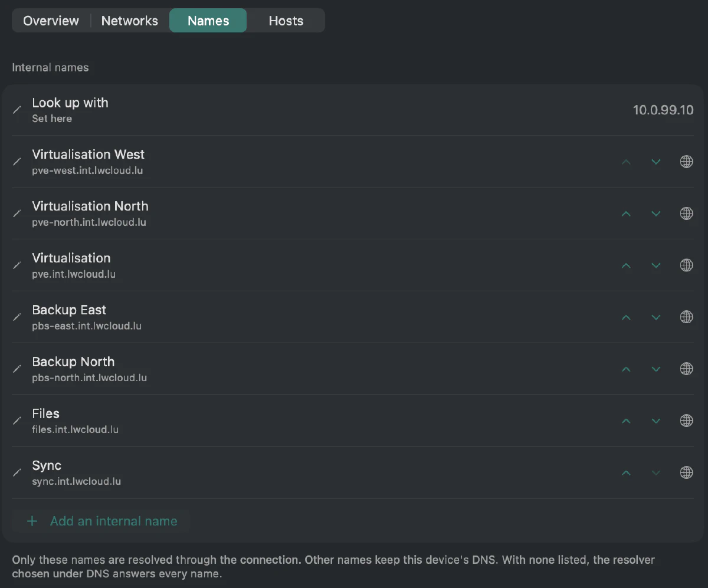Click pencil icon for Files entry

18,421
